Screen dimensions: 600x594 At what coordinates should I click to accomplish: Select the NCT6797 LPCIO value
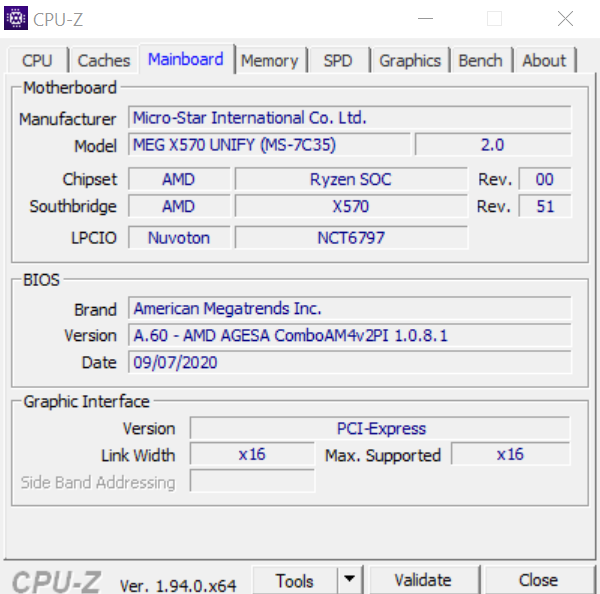coord(351,238)
